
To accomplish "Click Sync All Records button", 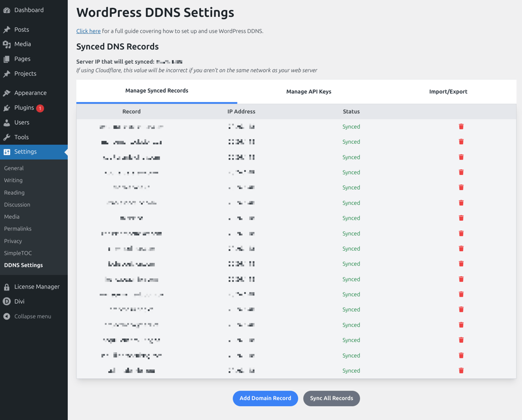I will [x=331, y=399].
